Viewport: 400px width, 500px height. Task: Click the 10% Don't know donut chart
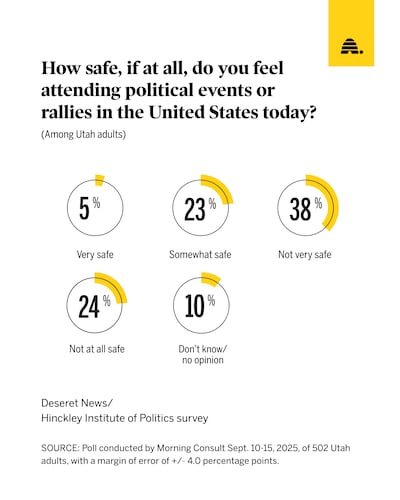201,304
